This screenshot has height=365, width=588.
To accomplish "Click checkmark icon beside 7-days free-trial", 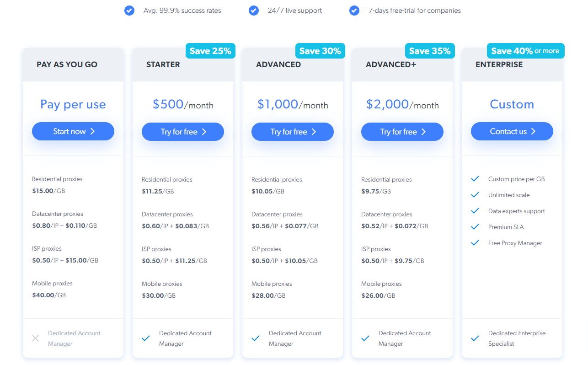I will pos(354,11).
